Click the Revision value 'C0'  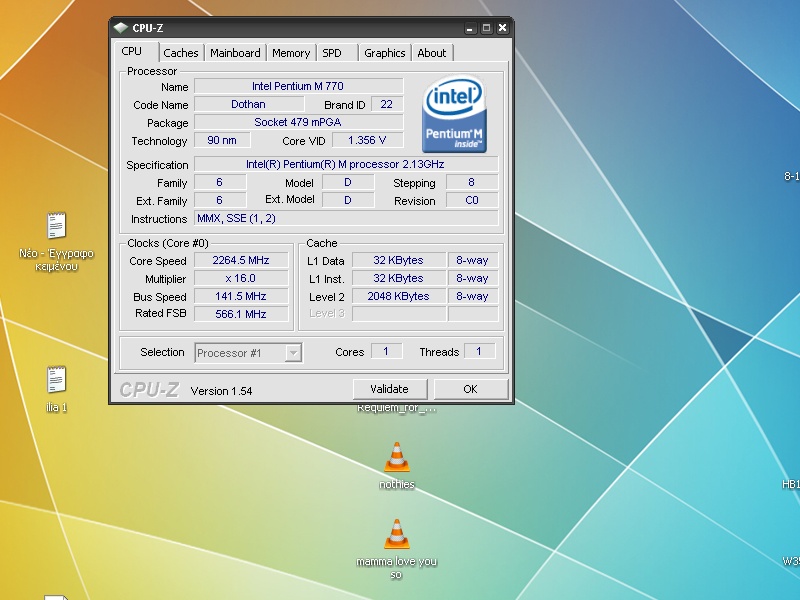pos(472,201)
